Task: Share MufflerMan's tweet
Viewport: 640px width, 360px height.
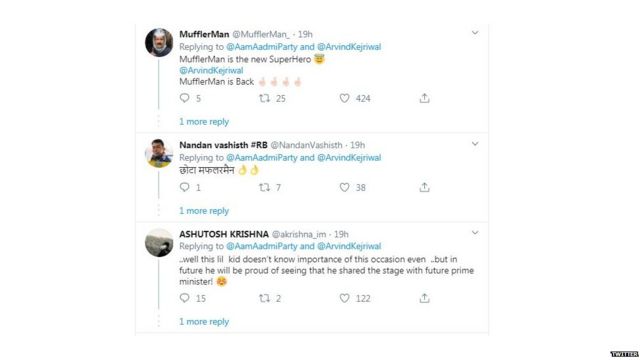Action: (424, 98)
